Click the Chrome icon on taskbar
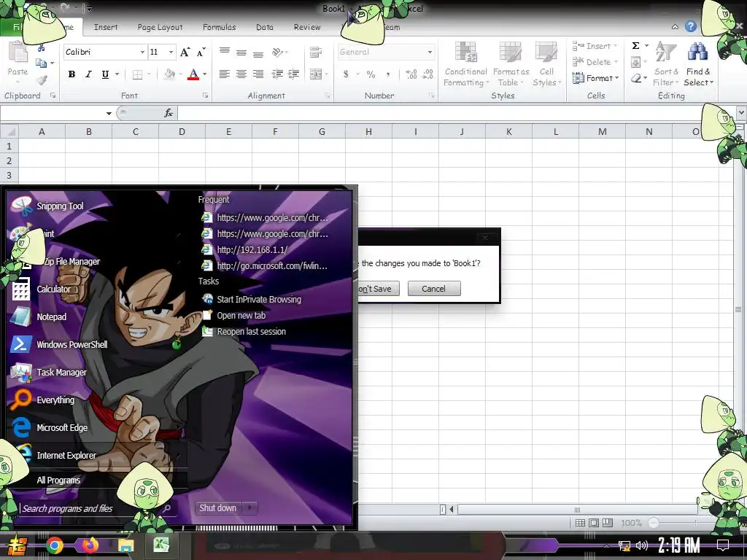This screenshot has width=747, height=560. [x=54, y=545]
